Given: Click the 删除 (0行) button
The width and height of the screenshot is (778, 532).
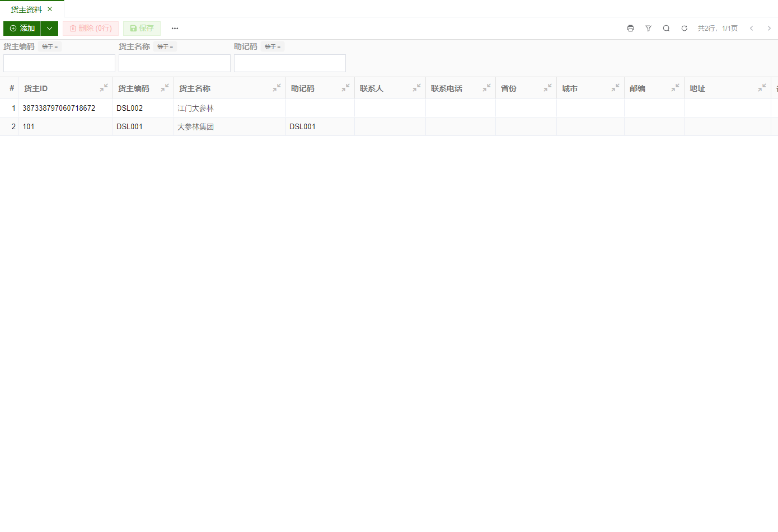Looking at the screenshot, I should click(91, 29).
